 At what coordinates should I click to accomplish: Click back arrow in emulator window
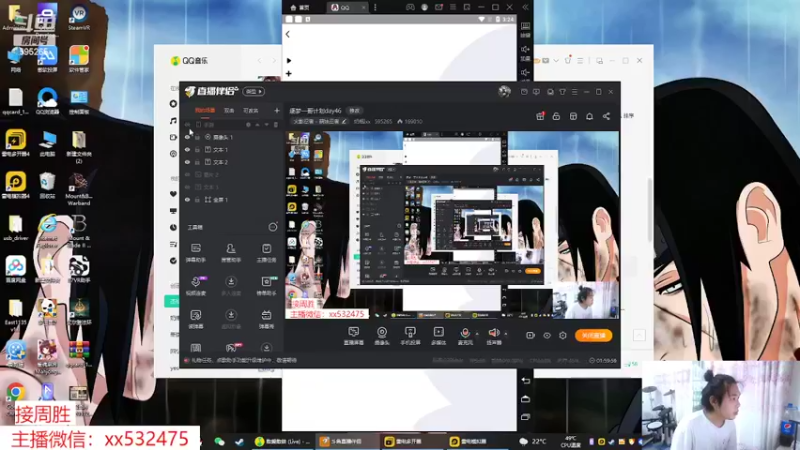click(x=288, y=35)
